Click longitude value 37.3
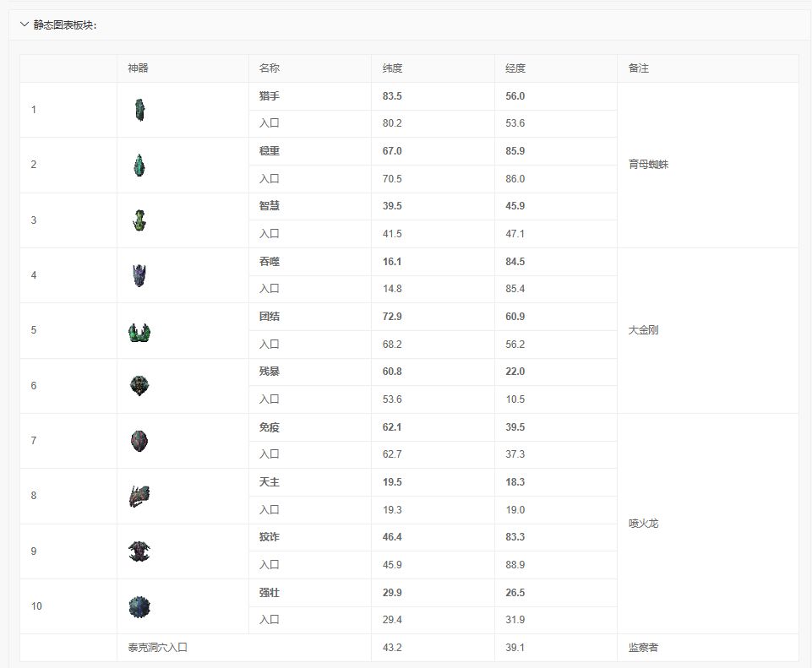This screenshot has width=812, height=668. [515, 454]
